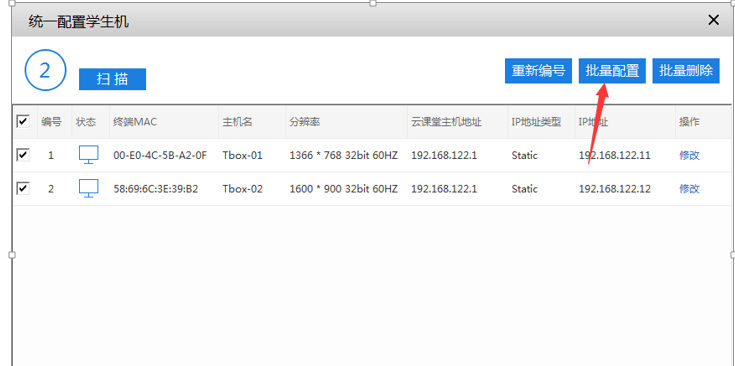Click host address 192.168.122.1 in Tbox-01 row
Image resolution: width=735 pixels, height=366 pixels.
coord(444,156)
